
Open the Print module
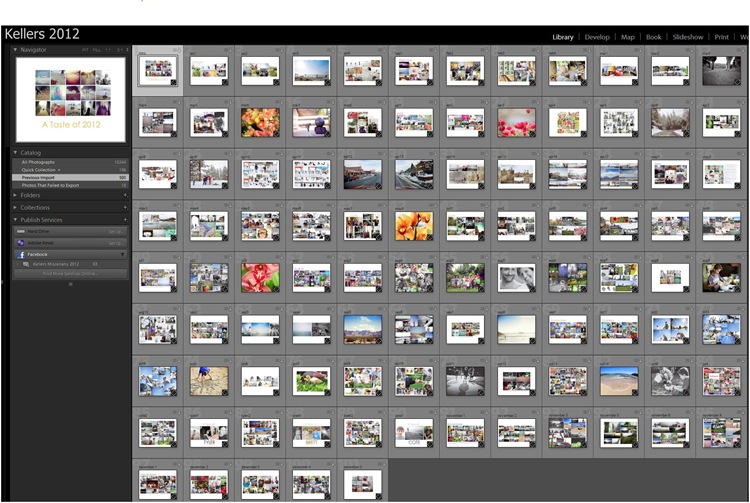(721, 37)
